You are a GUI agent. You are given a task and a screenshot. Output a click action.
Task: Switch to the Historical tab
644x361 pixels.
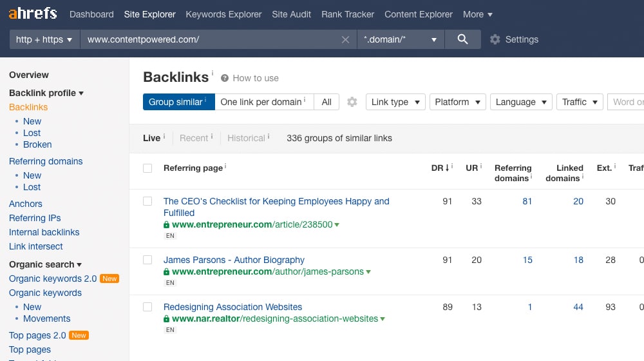click(246, 138)
